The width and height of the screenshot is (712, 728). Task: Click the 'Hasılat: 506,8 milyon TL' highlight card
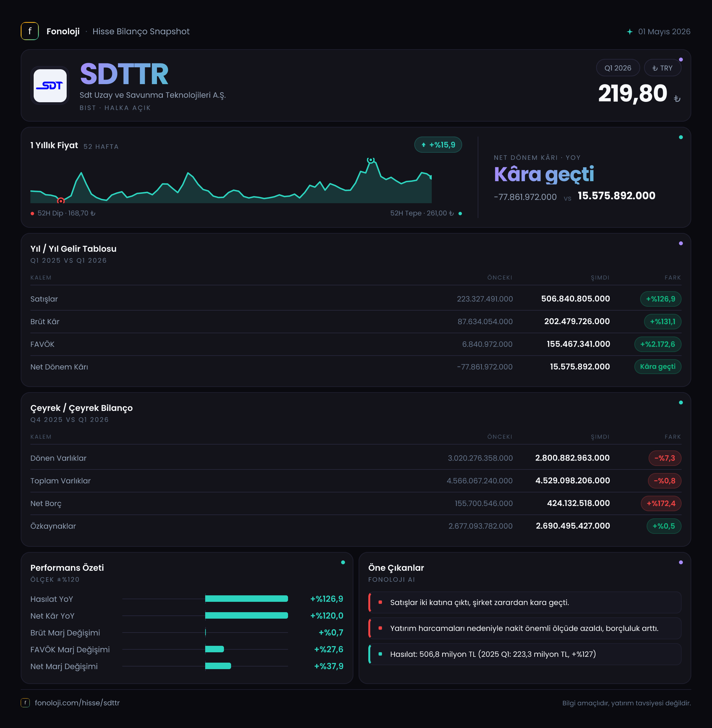525,654
